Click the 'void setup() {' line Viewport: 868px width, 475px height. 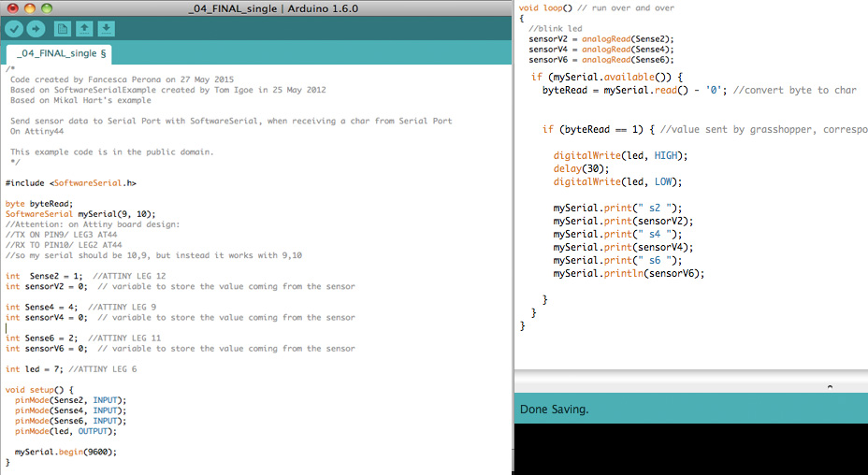(x=39, y=390)
